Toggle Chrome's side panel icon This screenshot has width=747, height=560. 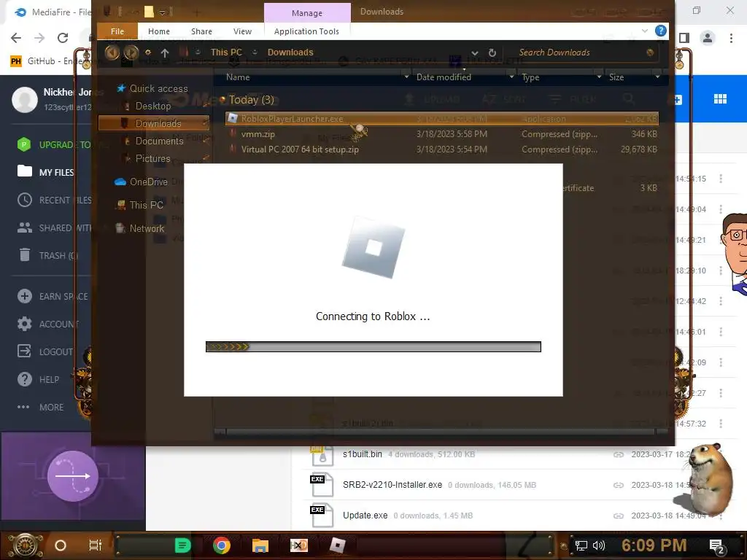[684, 38]
